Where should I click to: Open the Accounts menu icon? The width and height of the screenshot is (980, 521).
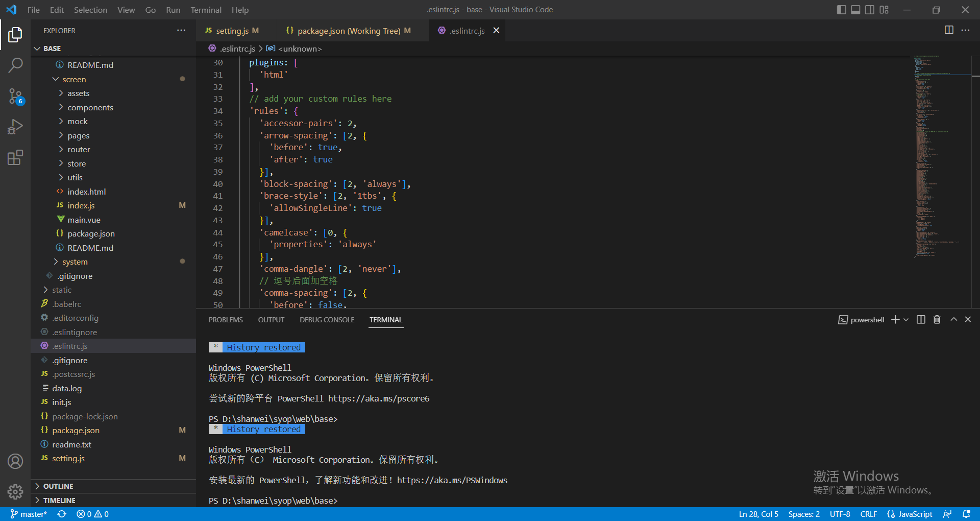(x=15, y=461)
